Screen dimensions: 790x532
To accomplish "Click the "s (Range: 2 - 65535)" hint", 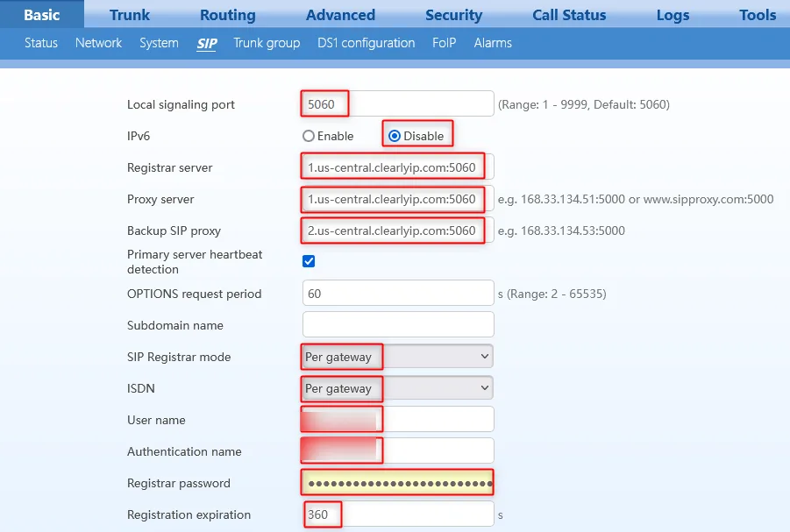I will (x=552, y=294).
